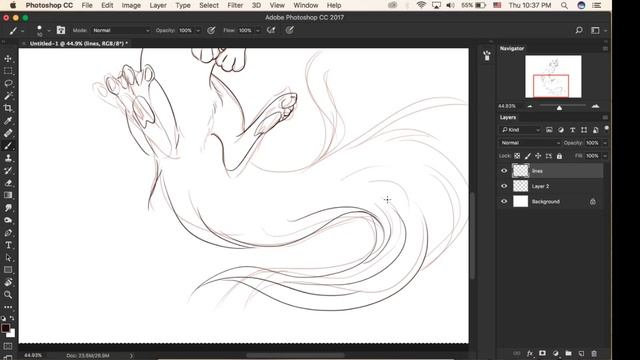This screenshot has width=640, height=360.
Task: Add a layer style with fx
Action: pyautogui.click(x=530, y=353)
